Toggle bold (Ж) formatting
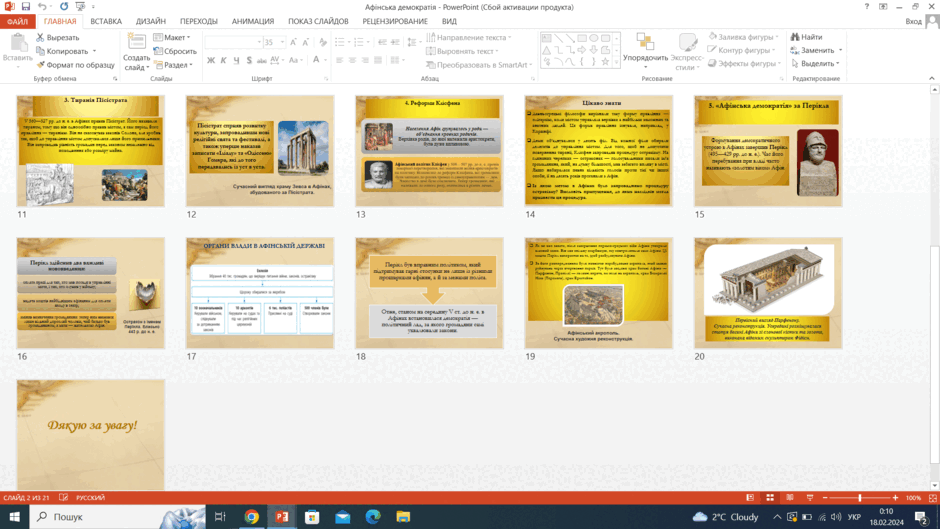 tap(210, 60)
